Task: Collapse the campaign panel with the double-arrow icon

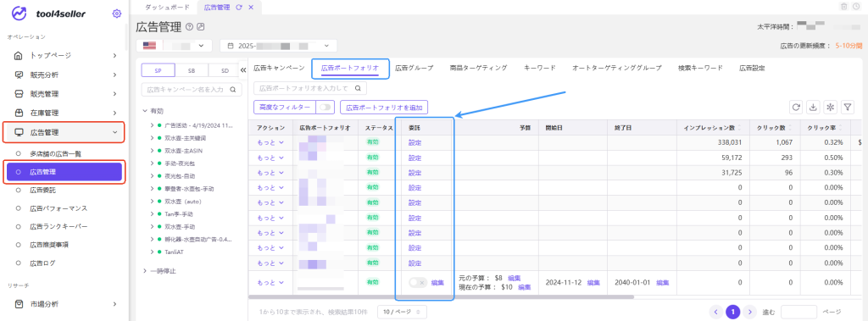Action: click(x=242, y=70)
